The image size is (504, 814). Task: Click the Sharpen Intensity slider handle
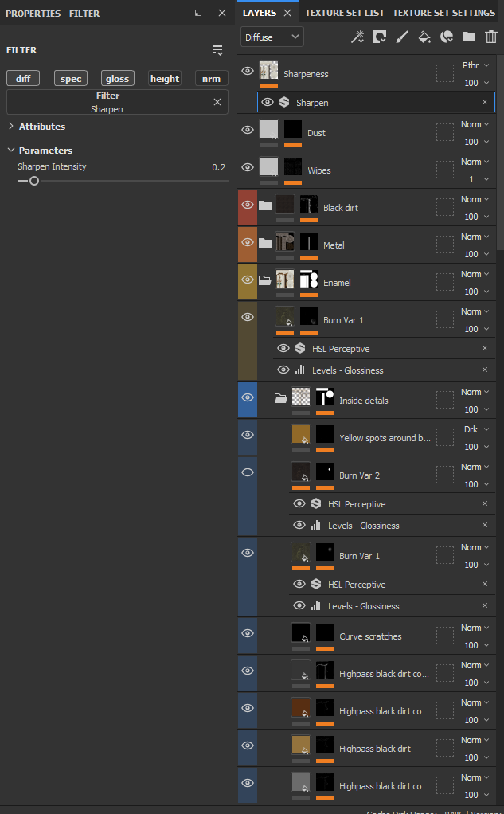pos(34,181)
